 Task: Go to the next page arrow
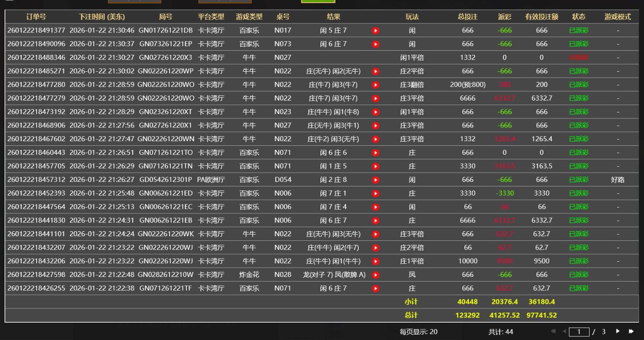pyautogui.click(x=618, y=331)
